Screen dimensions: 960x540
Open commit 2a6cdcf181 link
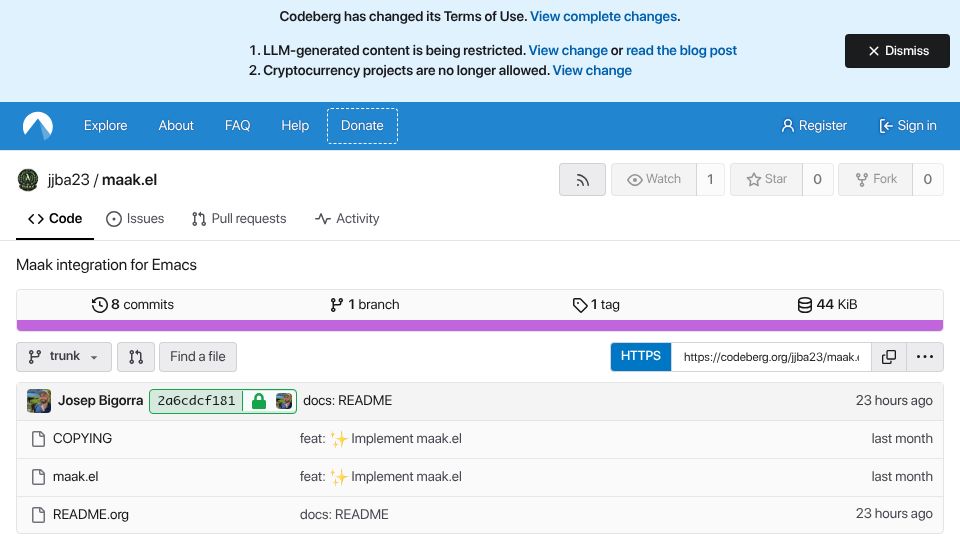(196, 401)
